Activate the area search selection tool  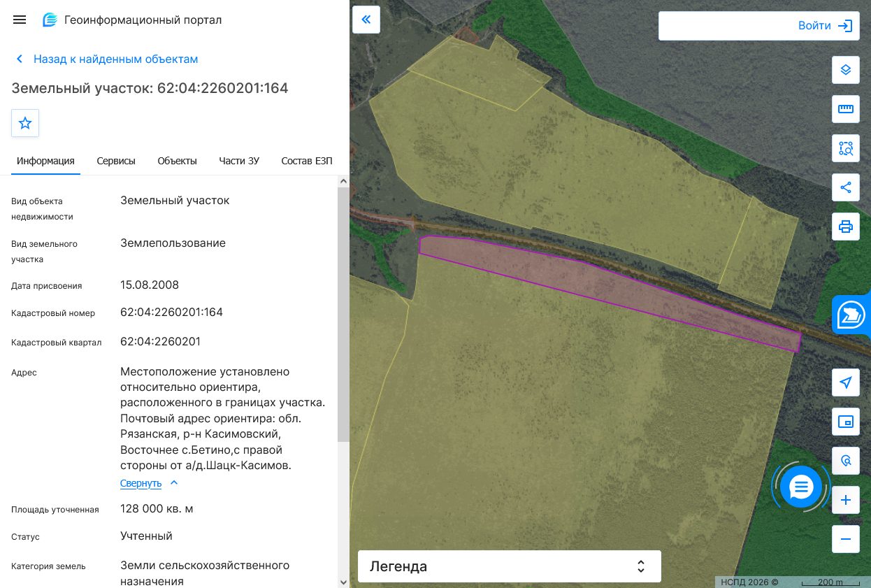coord(846,148)
